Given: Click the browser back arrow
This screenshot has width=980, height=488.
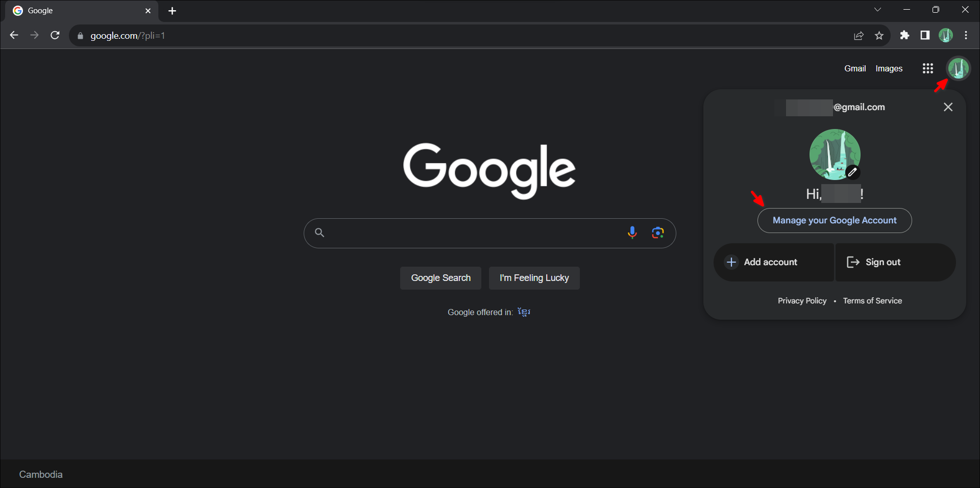Looking at the screenshot, I should (14, 35).
